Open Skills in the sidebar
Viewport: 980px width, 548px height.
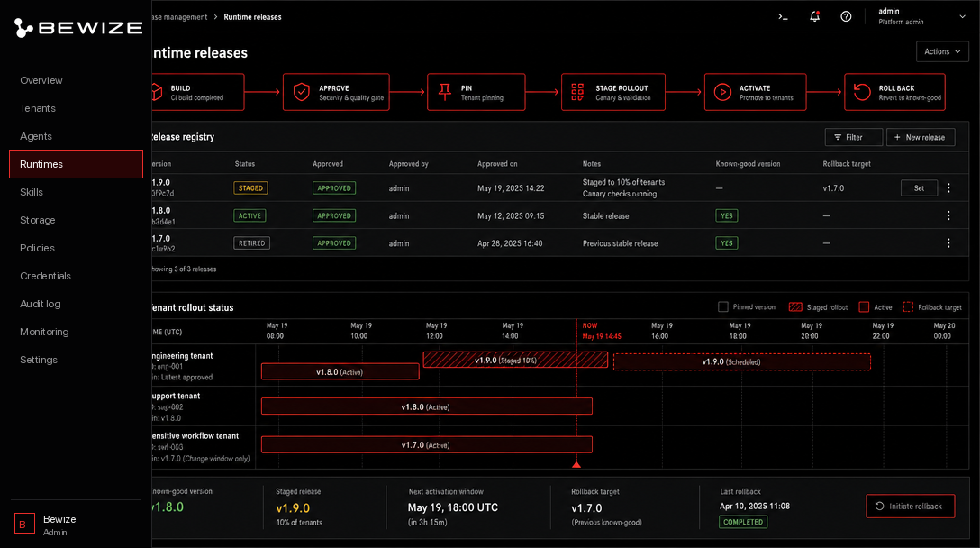point(32,192)
